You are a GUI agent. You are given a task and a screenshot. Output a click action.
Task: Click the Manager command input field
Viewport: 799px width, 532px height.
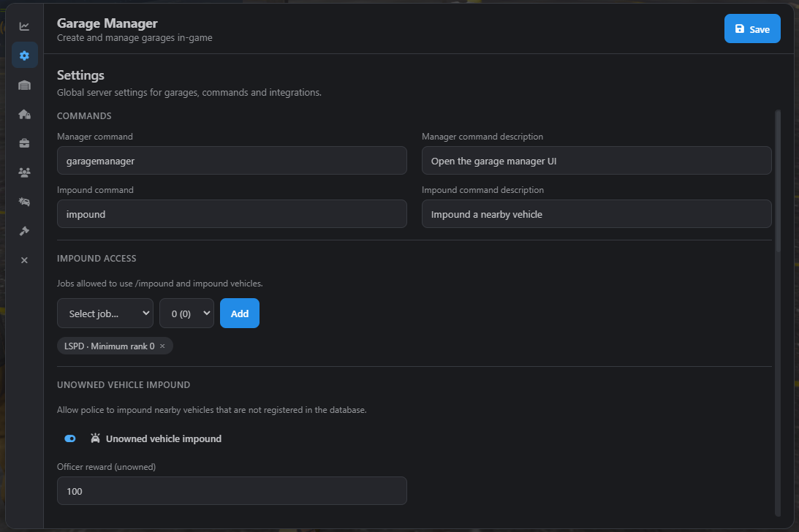232,161
